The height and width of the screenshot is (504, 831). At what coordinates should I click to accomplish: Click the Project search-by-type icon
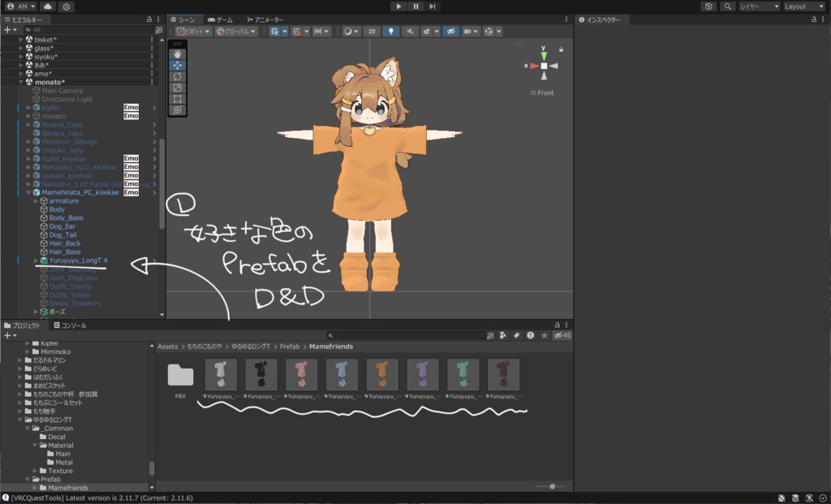coord(503,335)
